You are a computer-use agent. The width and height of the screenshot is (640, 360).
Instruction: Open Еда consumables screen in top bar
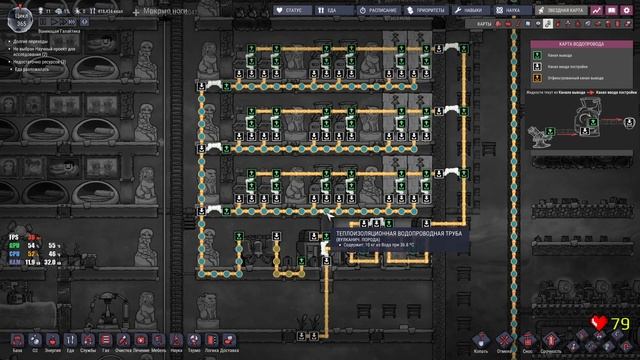(334, 10)
